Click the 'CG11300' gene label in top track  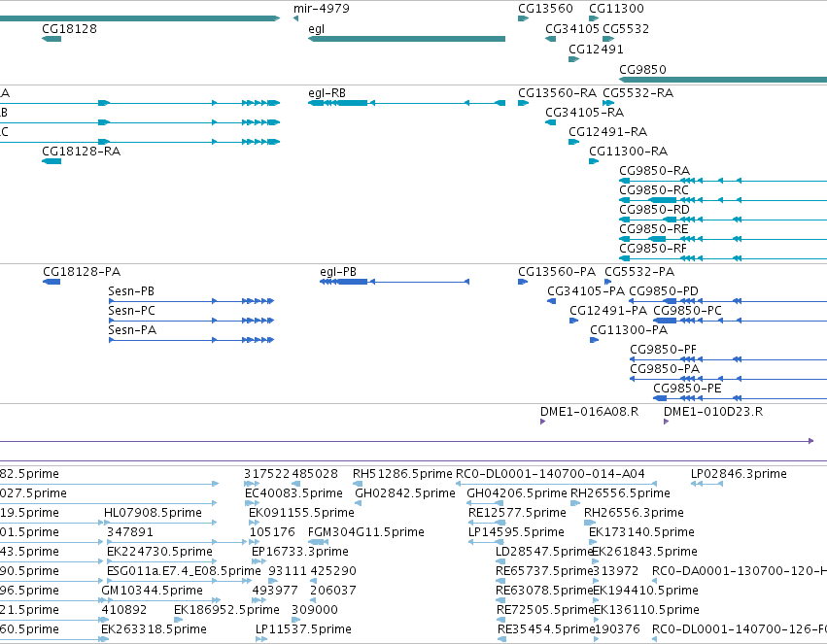click(616, 9)
